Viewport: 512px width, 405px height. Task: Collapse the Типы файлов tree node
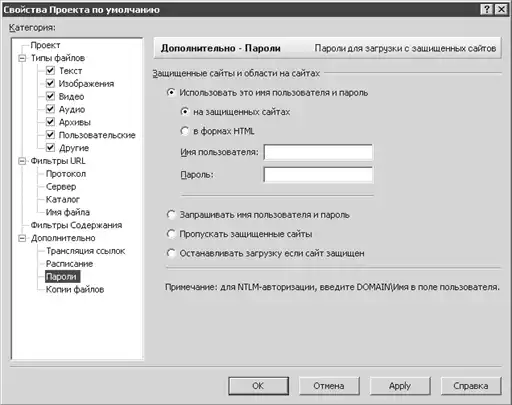22,58
